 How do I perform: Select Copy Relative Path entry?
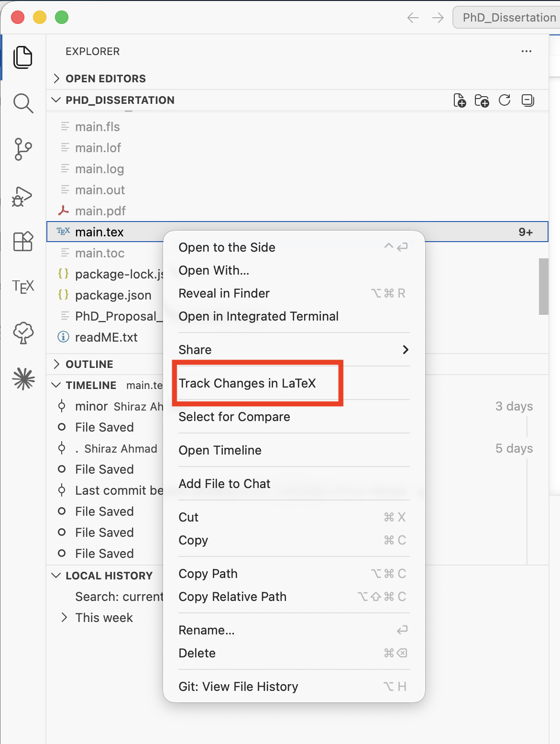pos(294,597)
